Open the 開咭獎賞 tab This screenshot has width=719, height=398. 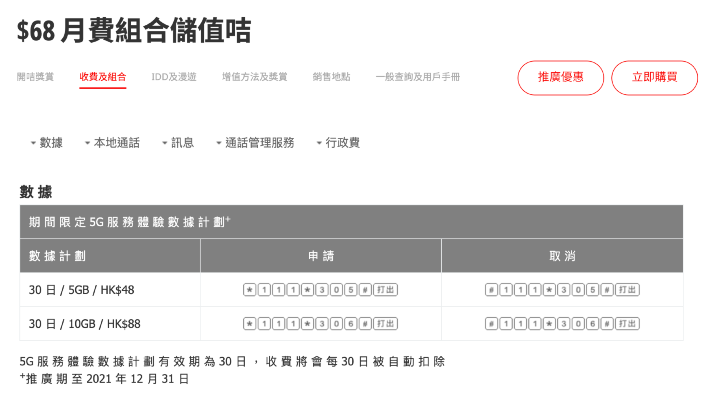click(35, 77)
